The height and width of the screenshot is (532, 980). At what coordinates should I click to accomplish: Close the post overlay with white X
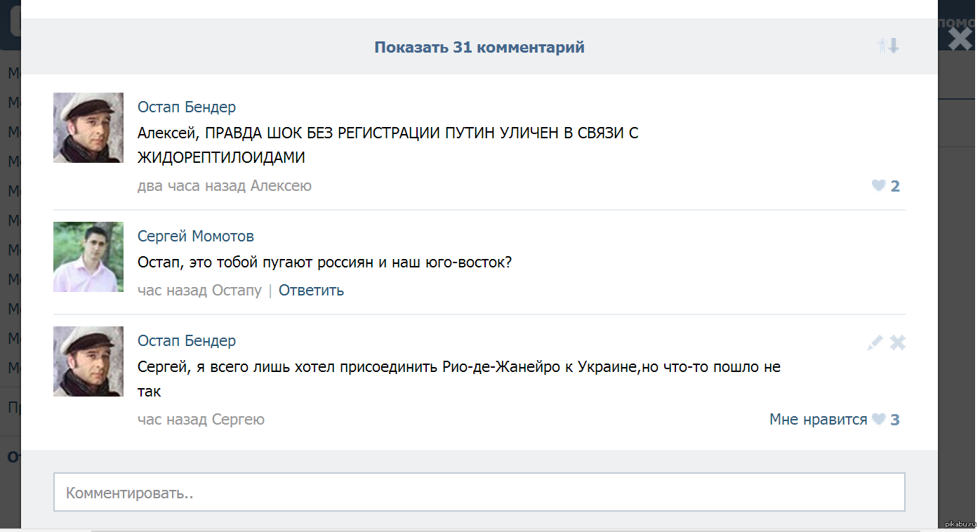click(x=960, y=39)
